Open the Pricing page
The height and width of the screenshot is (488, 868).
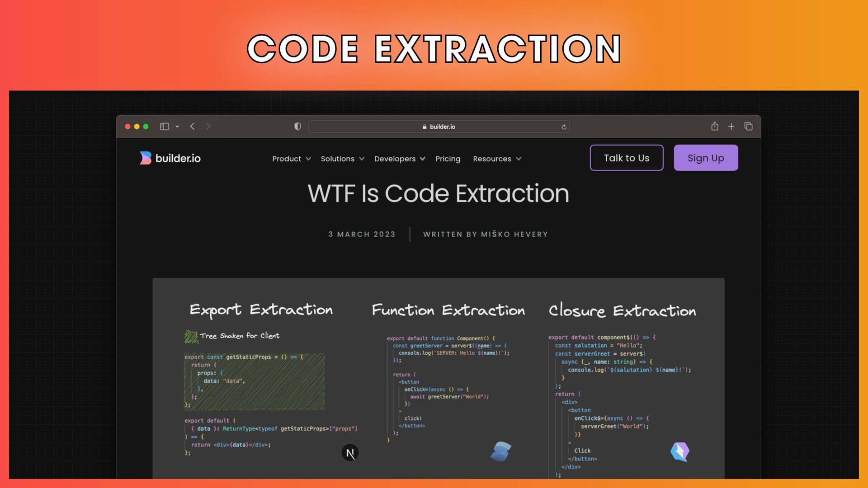[448, 159]
